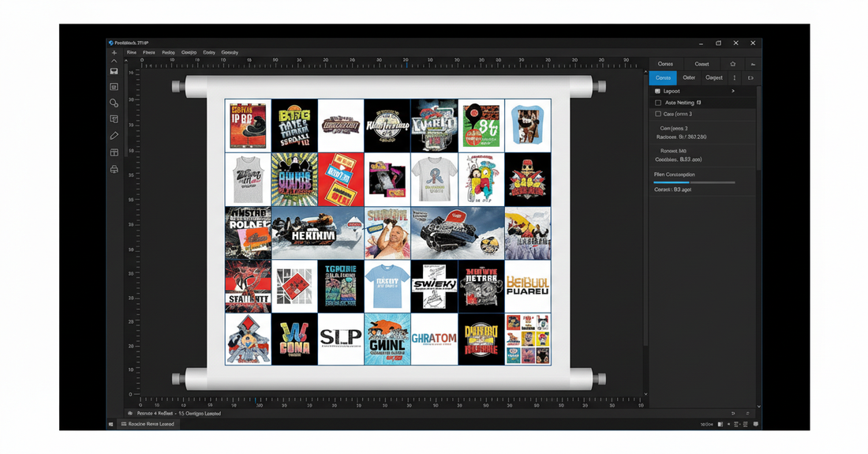Select the BEIBUDL PUAREU text design
Screen dimensions: 868x454
tap(528, 287)
